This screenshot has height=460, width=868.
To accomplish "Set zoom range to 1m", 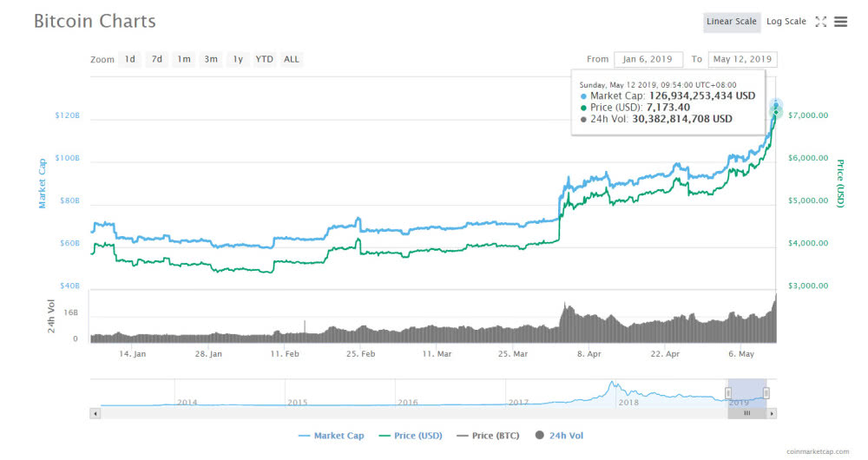I will [184, 59].
